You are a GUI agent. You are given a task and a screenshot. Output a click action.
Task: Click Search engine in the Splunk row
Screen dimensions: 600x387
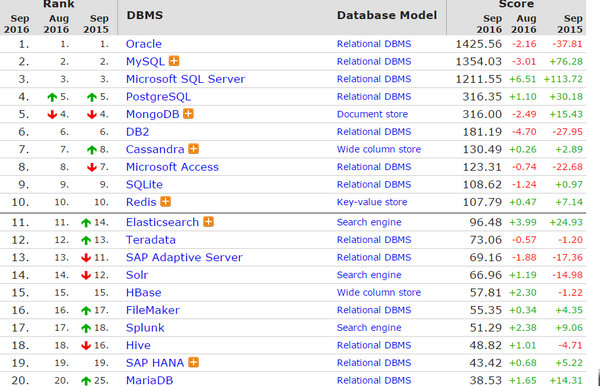click(369, 328)
